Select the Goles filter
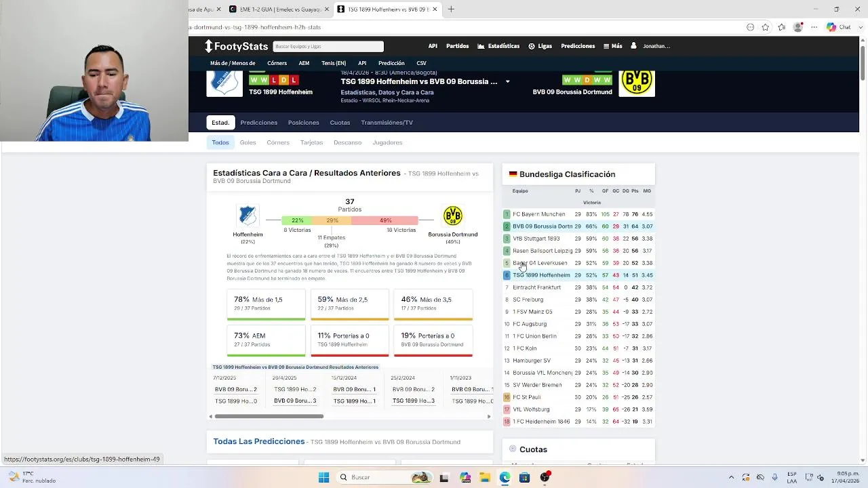This screenshot has height=488, width=868. [248, 142]
